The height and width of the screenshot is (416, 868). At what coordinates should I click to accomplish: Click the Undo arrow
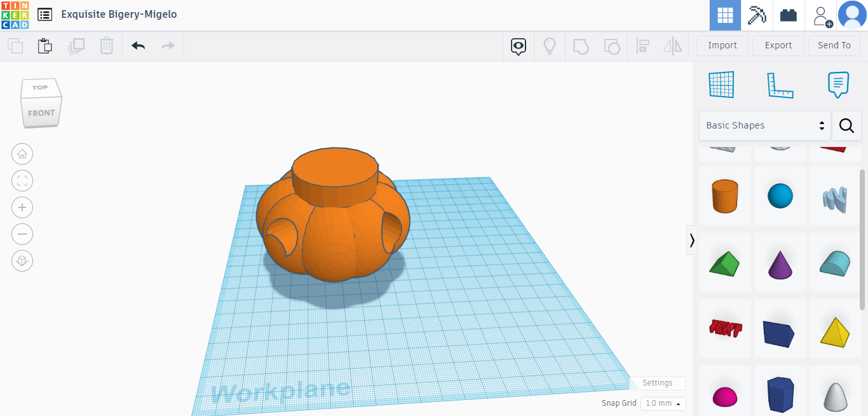(x=139, y=46)
